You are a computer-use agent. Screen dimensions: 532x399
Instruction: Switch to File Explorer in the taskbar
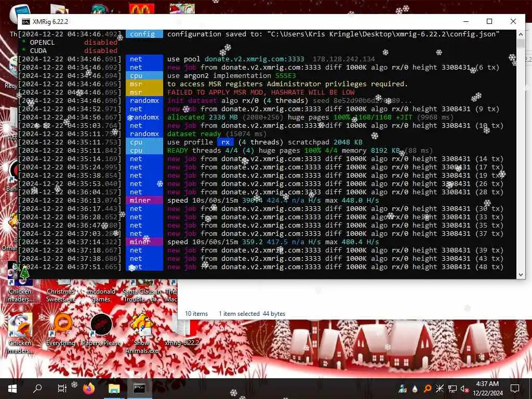tap(114, 389)
